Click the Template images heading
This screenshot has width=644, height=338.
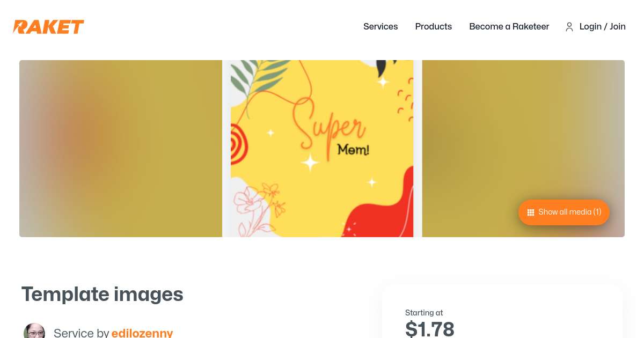coord(102,294)
